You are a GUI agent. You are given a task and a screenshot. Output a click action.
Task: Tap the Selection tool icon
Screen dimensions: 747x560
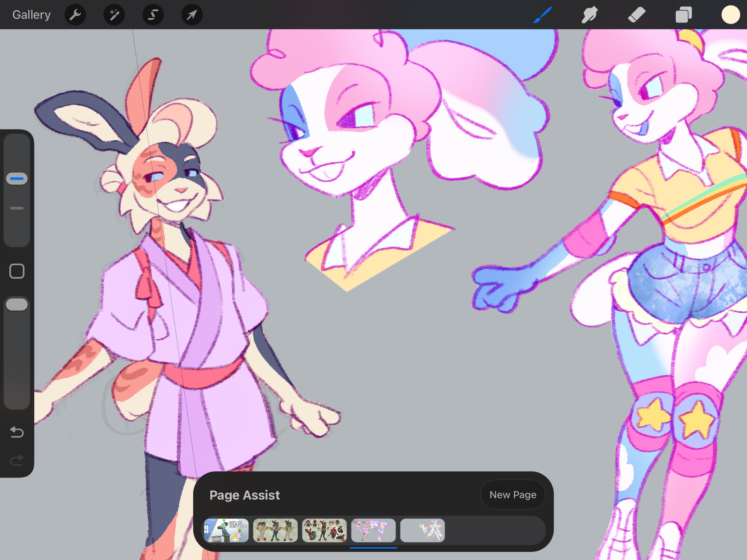153,15
